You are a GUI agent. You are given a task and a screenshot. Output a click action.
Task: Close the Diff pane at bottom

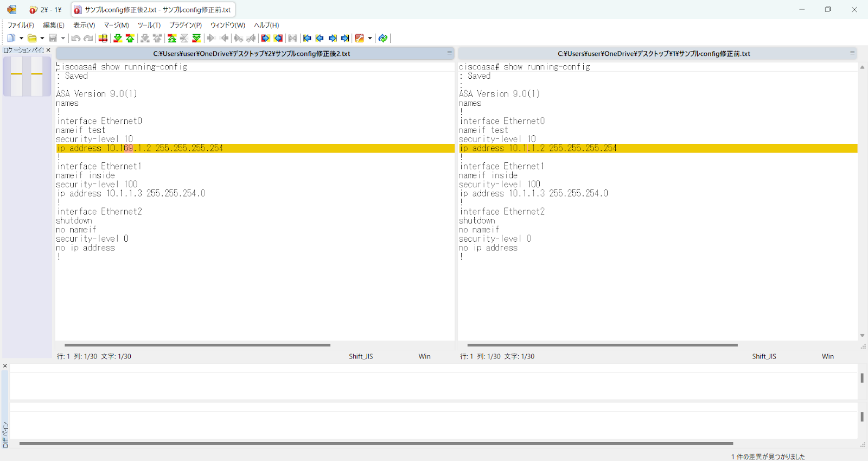point(5,366)
